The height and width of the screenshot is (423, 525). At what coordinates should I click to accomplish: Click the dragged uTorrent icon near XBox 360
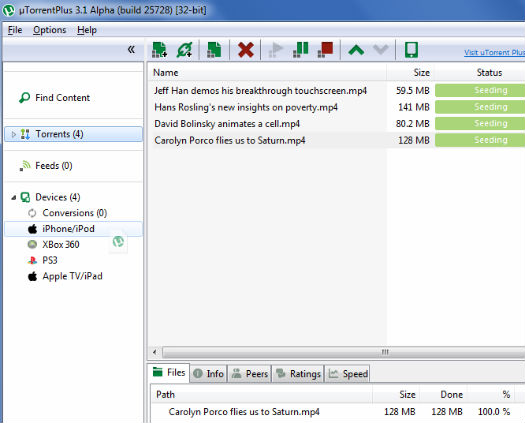(x=118, y=241)
